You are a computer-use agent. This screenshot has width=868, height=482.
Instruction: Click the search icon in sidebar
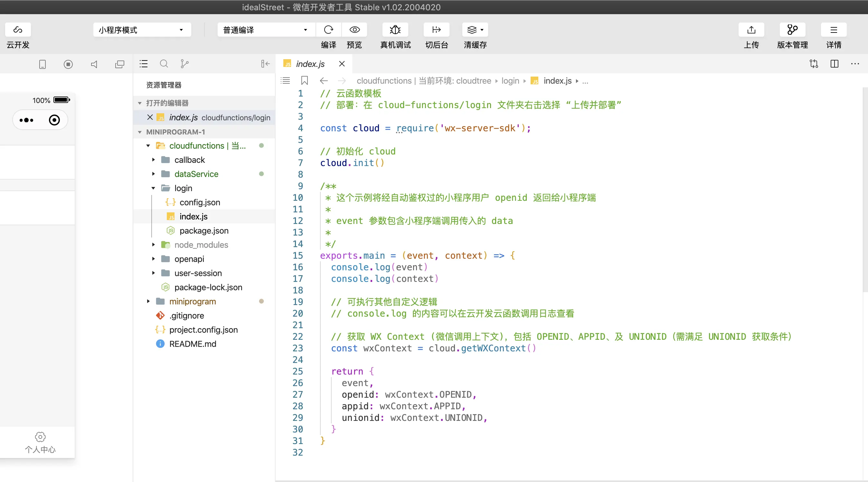[x=164, y=64]
